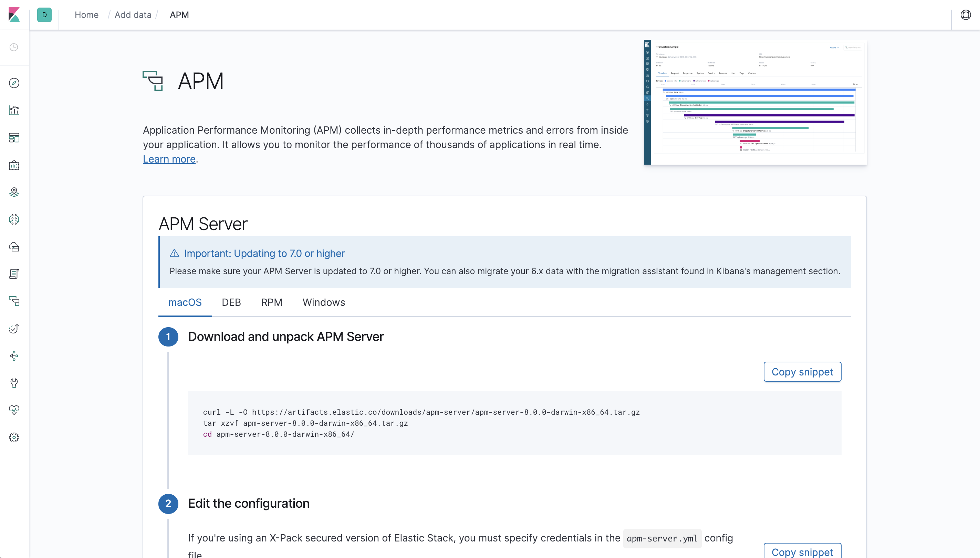Click the D space avatar
980x558 pixels.
[x=44, y=15]
